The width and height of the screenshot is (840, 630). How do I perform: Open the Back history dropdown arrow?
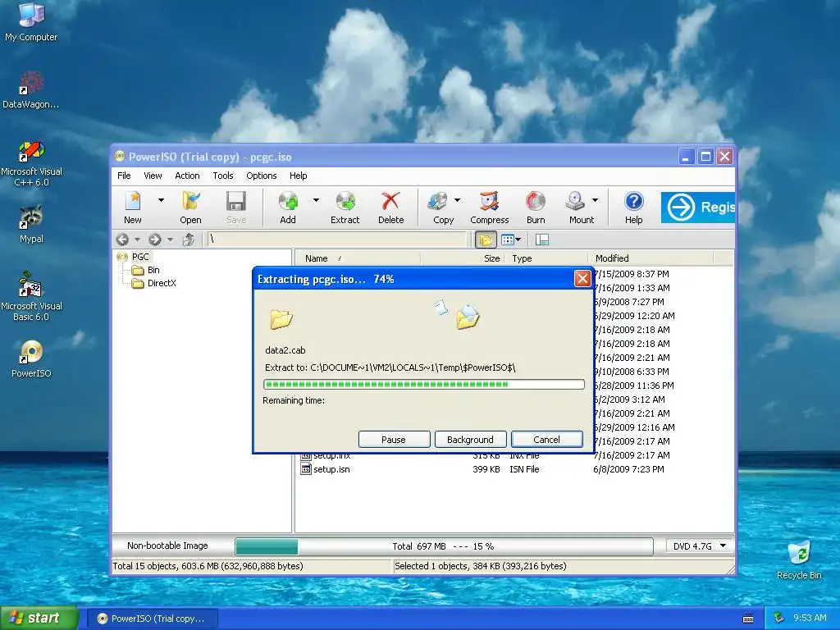tap(137, 240)
